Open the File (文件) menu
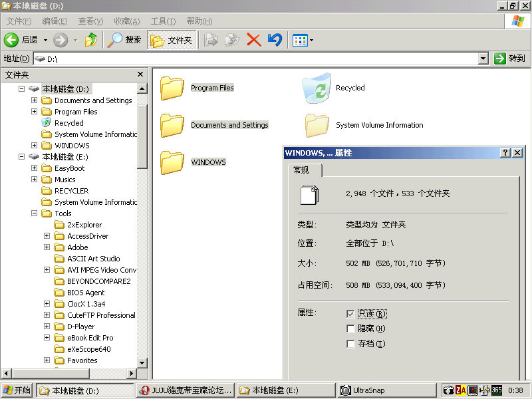Image resolution: width=532 pixels, height=399 pixels. pos(19,21)
